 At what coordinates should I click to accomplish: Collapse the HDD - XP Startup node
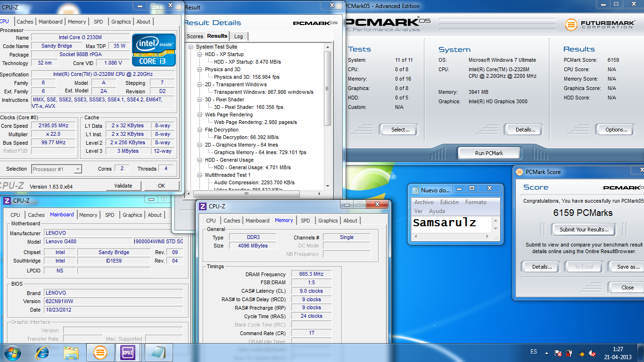coord(200,54)
